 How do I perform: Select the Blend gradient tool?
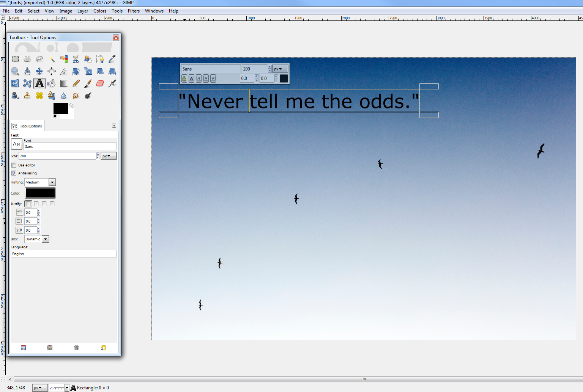[64, 83]
